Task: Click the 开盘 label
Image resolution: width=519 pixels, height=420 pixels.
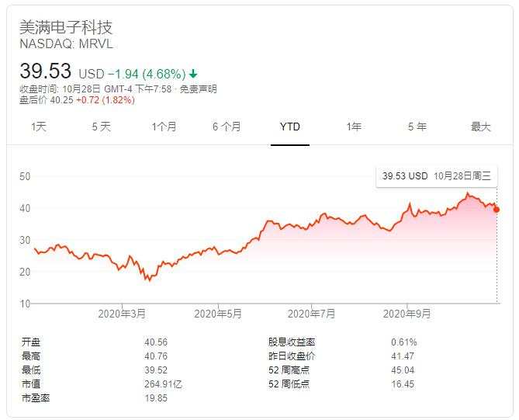Action: (x=31, y=342)
